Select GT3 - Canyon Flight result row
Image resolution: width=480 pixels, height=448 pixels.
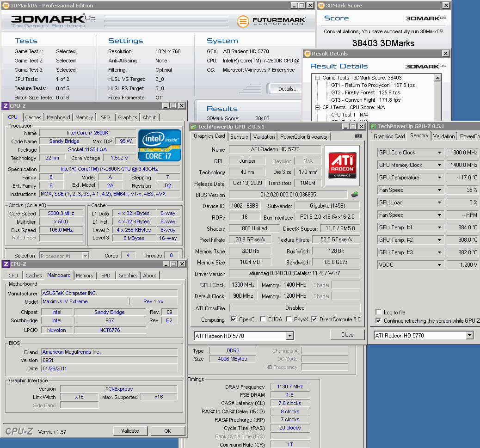[366, 100]
